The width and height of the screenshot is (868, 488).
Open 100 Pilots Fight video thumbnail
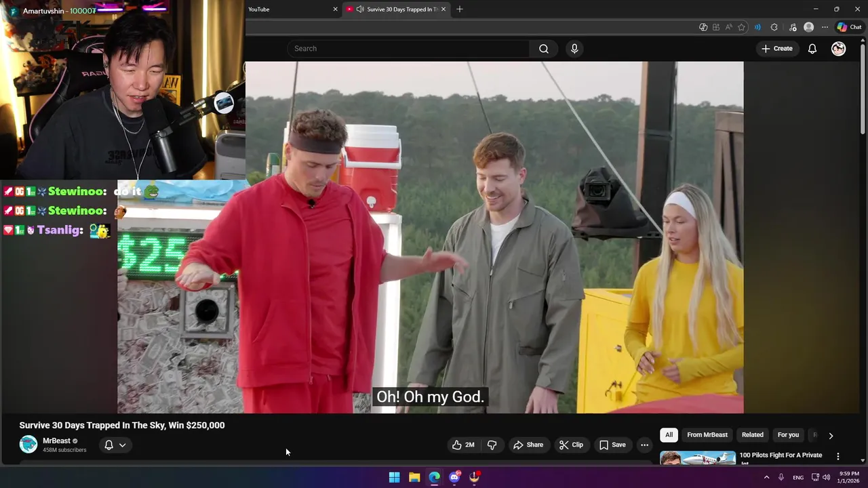[698, 458]
